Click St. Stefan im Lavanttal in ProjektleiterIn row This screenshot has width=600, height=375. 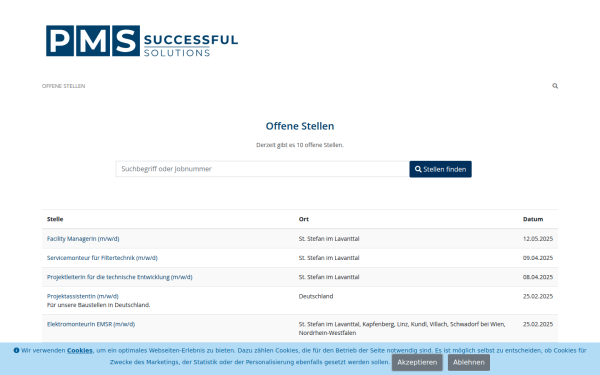(x=329, y=277)
